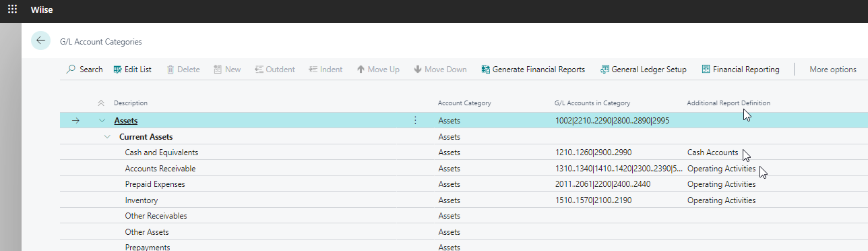
Task: Click the Delete action
Action: (x=183, y=69)
